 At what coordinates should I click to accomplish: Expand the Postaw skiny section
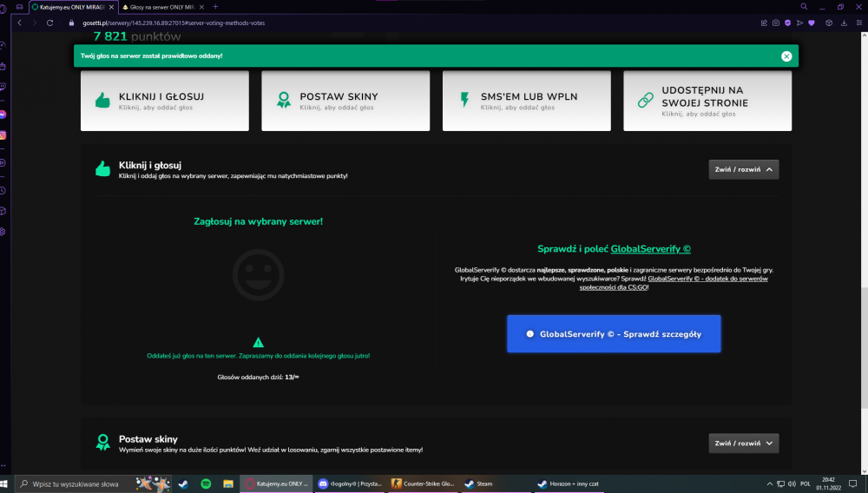tap(744, 444)
